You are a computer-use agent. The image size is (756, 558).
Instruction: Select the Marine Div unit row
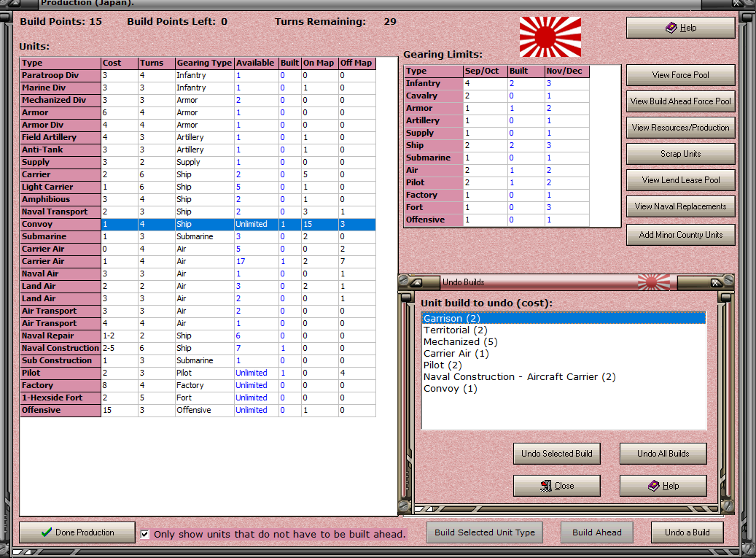pos(198,88)
